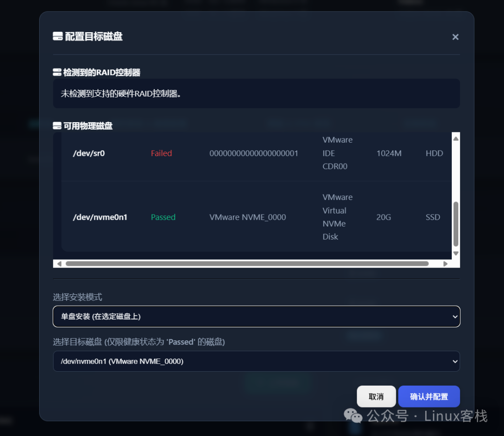
Task: Click the VMware NVME_0000 serial text
Action: pos(247,217)
